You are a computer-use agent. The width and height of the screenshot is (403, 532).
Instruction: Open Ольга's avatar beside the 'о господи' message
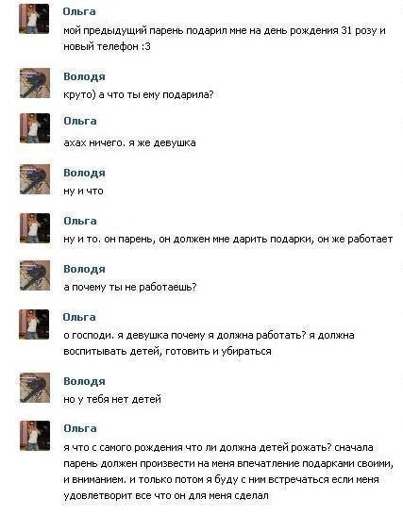[x=34, y=324]
